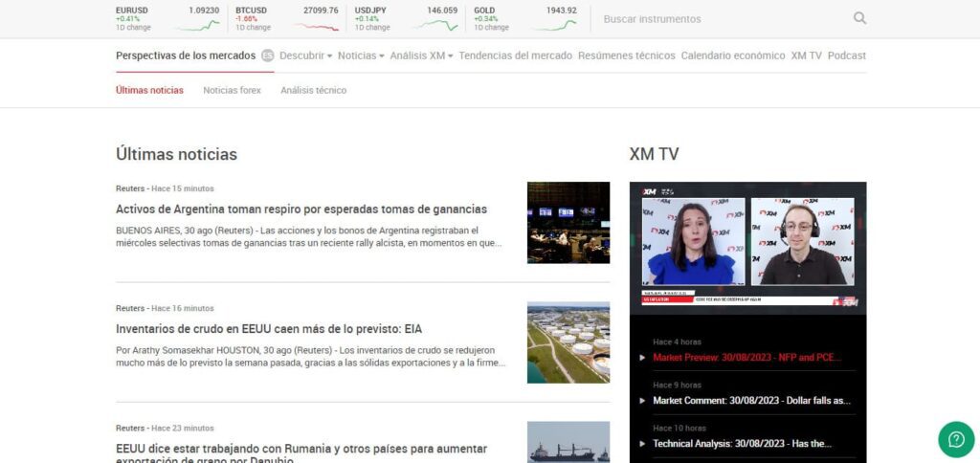The width and height of the screenshot is (980, 463).
Task: Switch to the Análisis técnico tab
Action: point(313,90)
